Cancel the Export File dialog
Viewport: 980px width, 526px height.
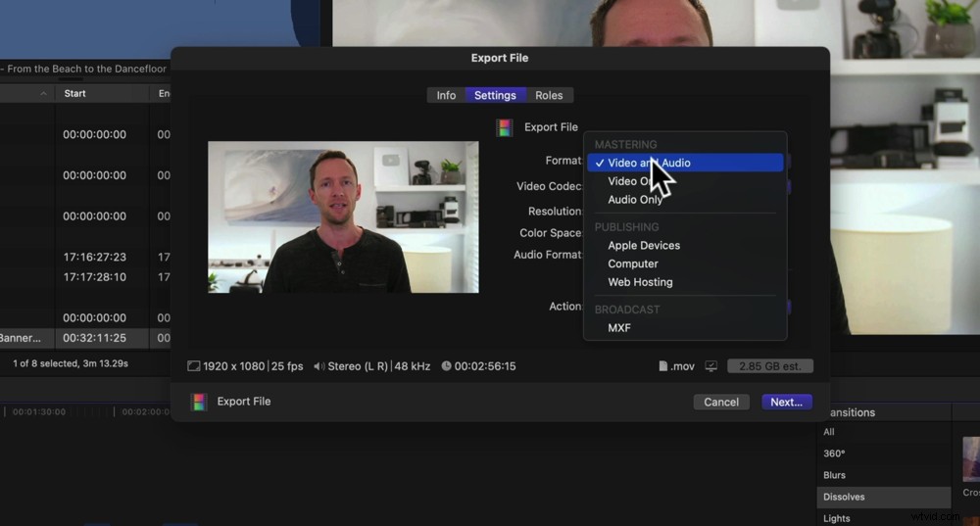click(x=721, y=402)
